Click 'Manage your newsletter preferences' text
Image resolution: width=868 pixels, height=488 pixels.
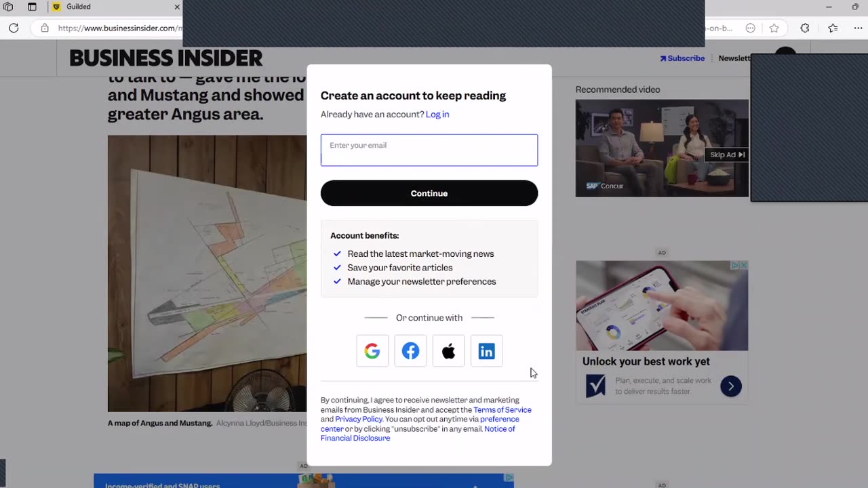pos(422,281)
